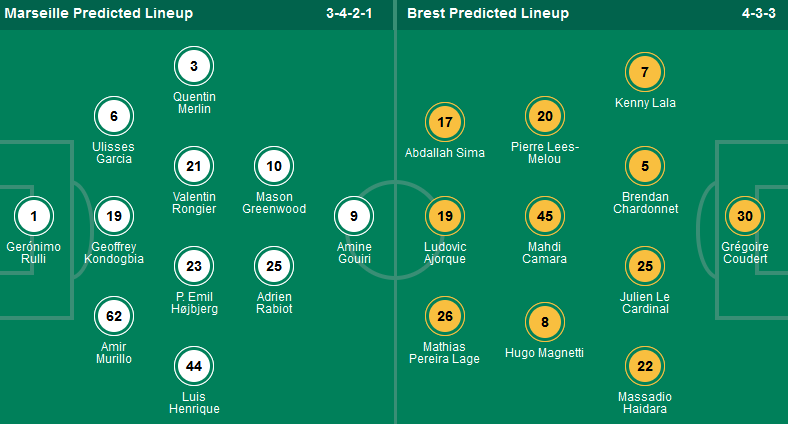Image resolution: width=788 pixels, height=424 pixels.
Task: Click Kenny Lala's number 7 badge
Action: coord(645,72)
